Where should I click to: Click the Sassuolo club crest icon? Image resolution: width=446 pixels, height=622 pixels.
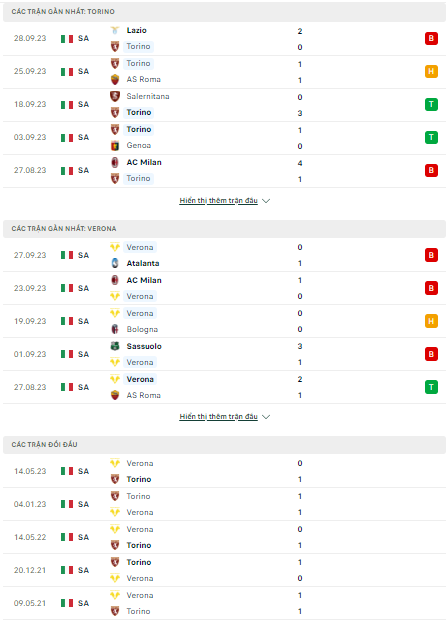coord(115,346)
